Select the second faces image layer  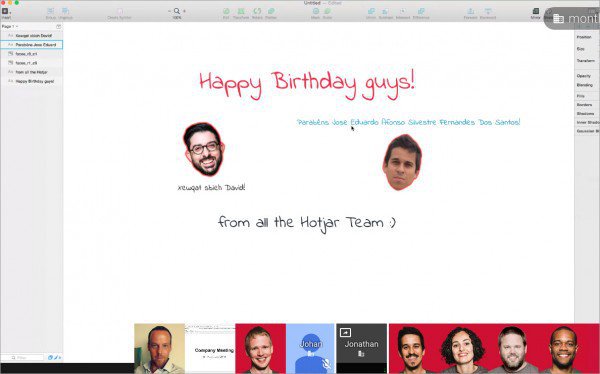point(31,63)
